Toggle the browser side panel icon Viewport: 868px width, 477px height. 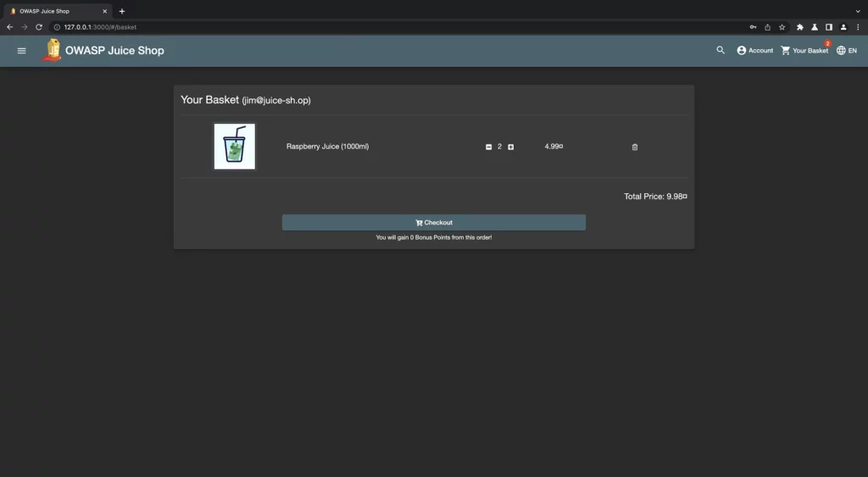coord(829,26)
